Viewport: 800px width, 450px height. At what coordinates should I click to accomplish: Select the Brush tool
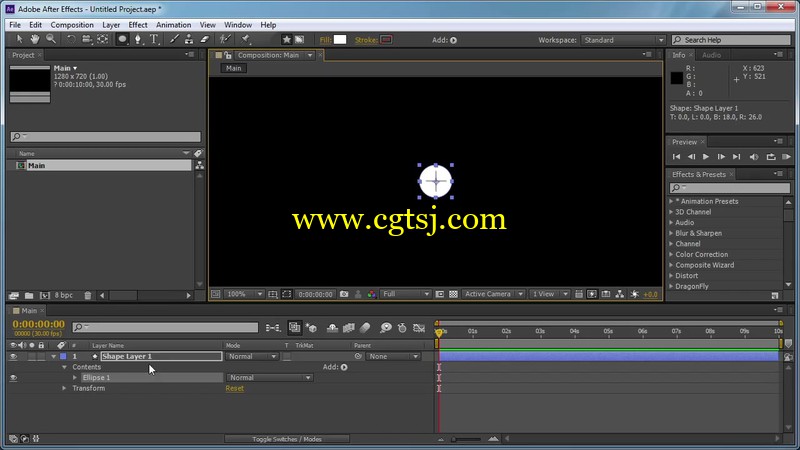coord(174,39)
